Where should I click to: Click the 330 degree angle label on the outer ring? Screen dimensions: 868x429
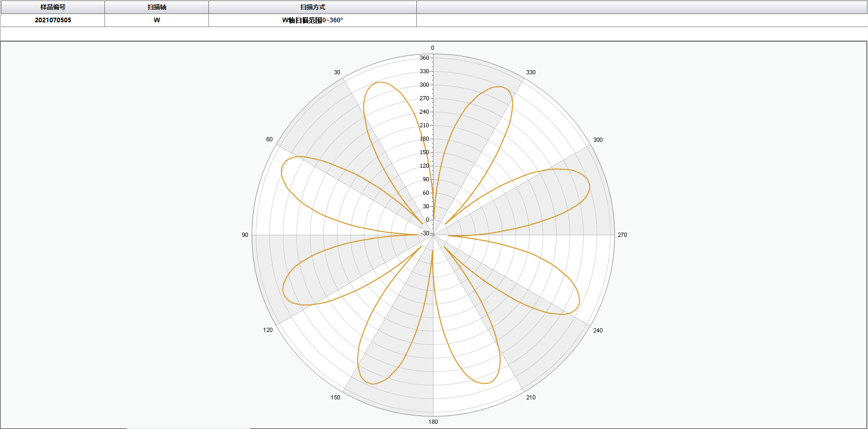click(x=531, y=72)
